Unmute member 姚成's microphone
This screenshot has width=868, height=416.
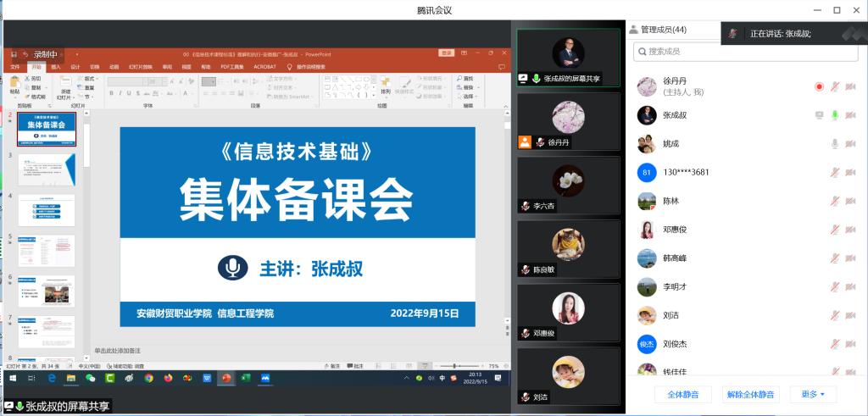(835, 144)
